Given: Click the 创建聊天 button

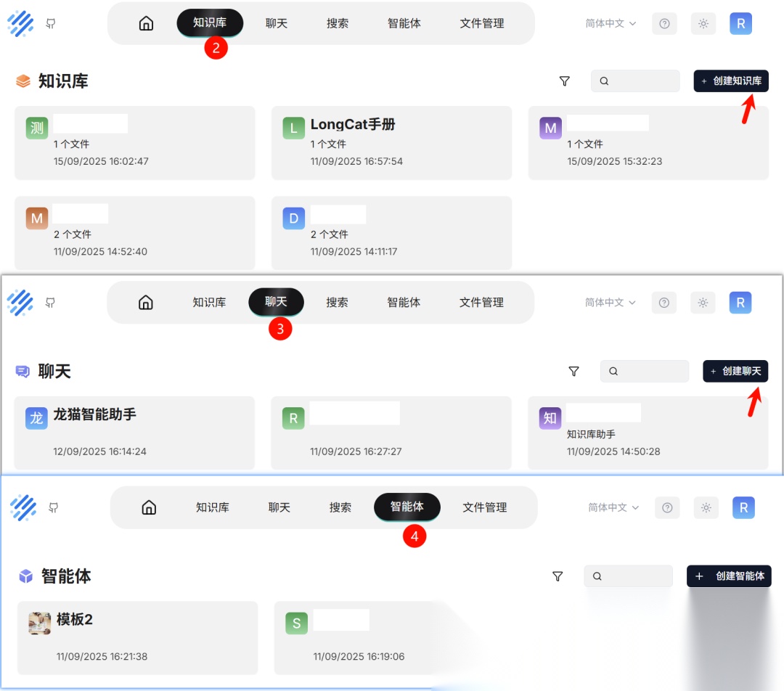Looking at the screenshot, I should (735, 371).
